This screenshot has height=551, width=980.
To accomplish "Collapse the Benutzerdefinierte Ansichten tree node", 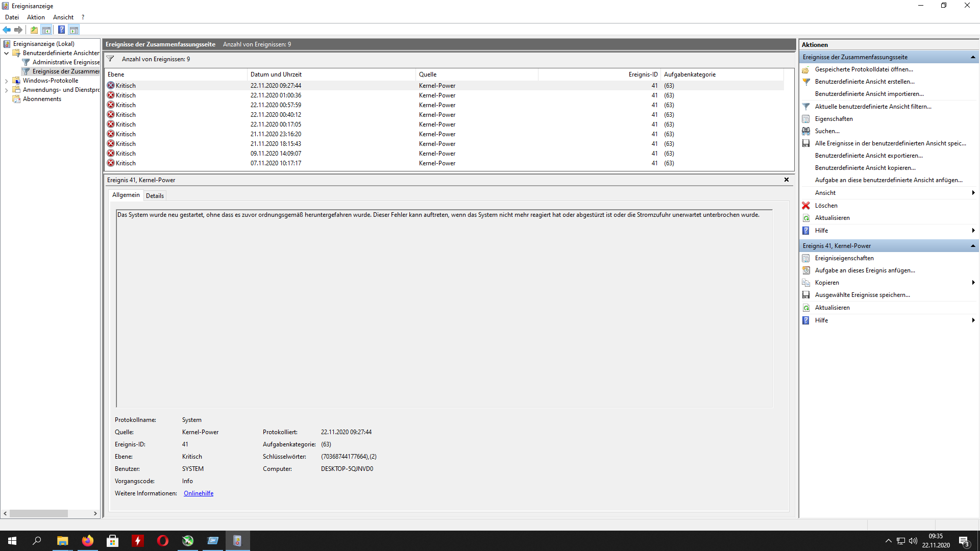I will (6, 53).
